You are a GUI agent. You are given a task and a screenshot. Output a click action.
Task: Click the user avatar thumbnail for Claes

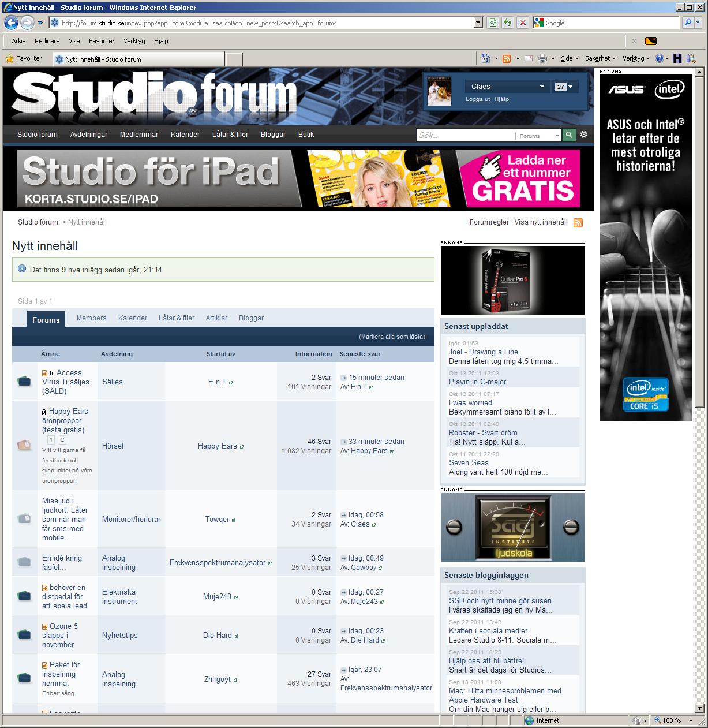tap(439, 91)
